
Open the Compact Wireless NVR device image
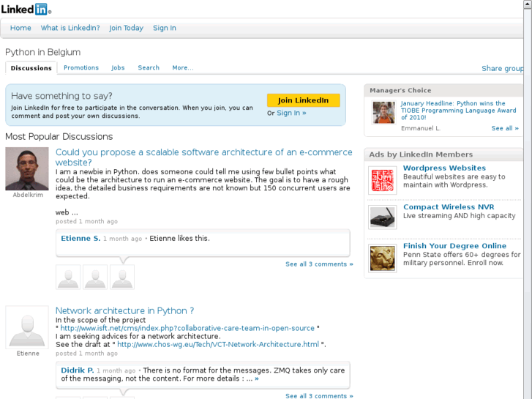(383, 217)
